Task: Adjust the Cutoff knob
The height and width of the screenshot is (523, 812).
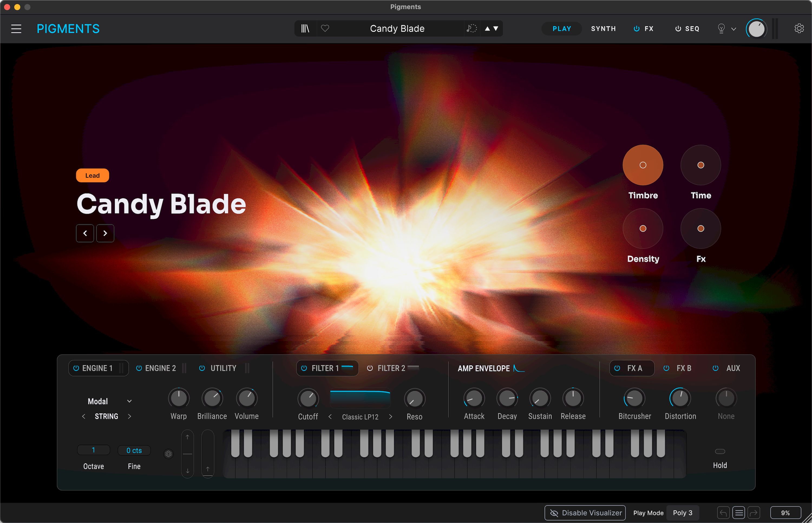Action: point(308,398)
